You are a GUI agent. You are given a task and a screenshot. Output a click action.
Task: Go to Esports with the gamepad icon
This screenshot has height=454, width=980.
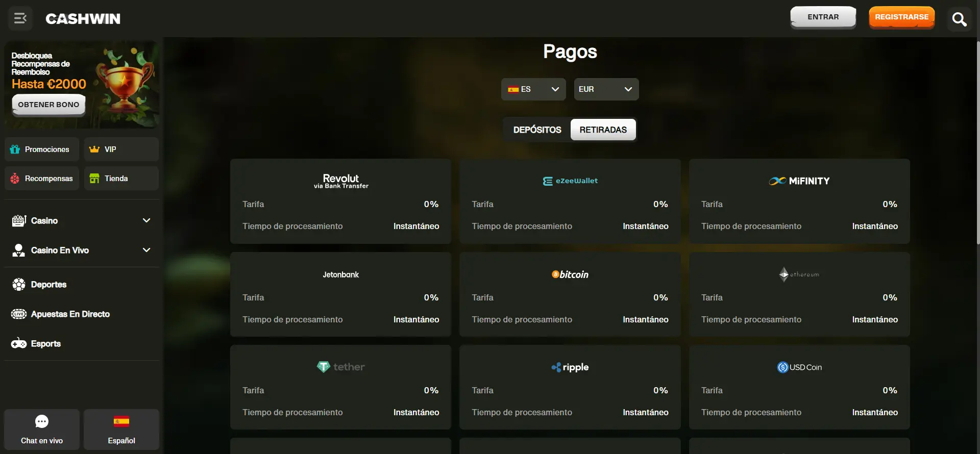point(46,344)
